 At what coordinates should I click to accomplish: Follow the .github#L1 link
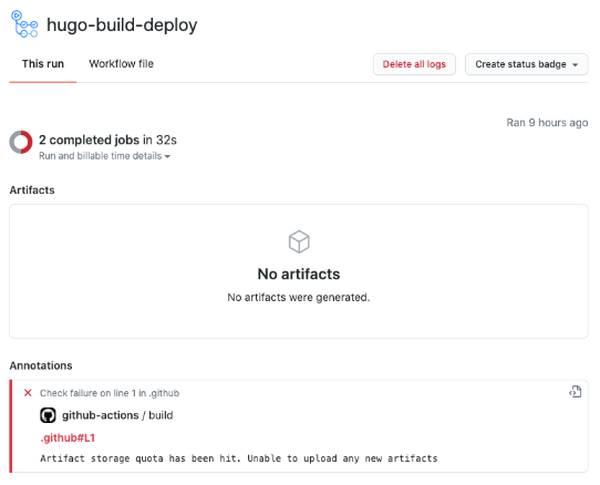[67, 438]
